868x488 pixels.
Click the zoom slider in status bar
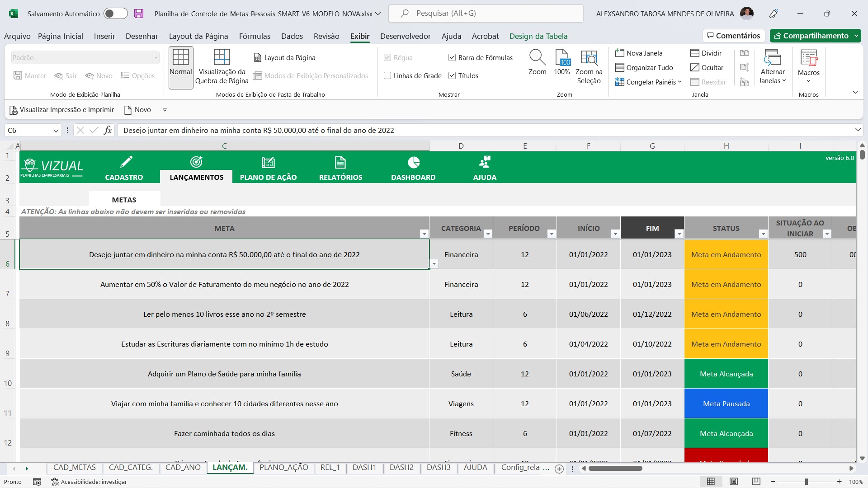(x=806, y=482)
